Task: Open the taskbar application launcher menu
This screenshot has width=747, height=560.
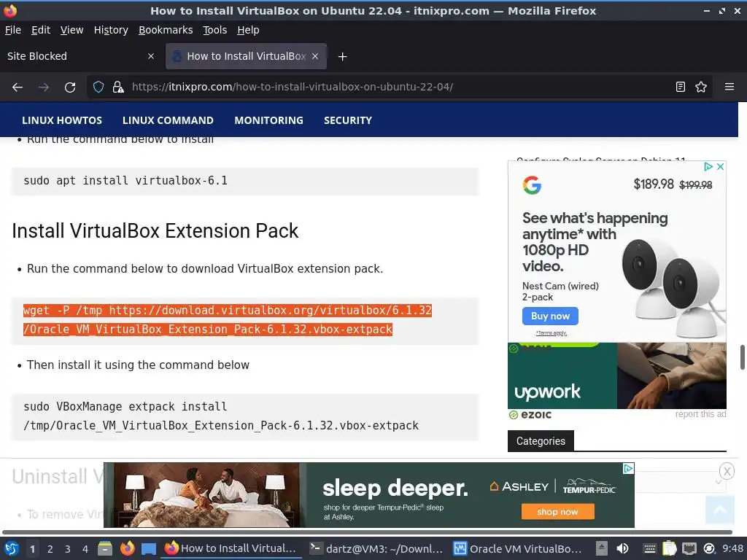Action: [x=12, y=548]
